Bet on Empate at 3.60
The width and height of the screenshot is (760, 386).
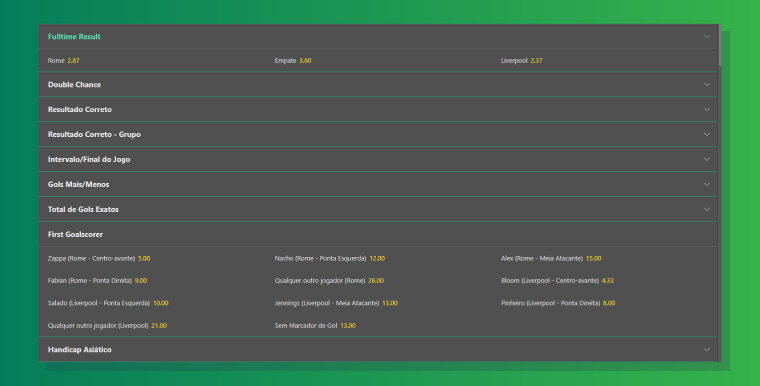coord(293,61)
